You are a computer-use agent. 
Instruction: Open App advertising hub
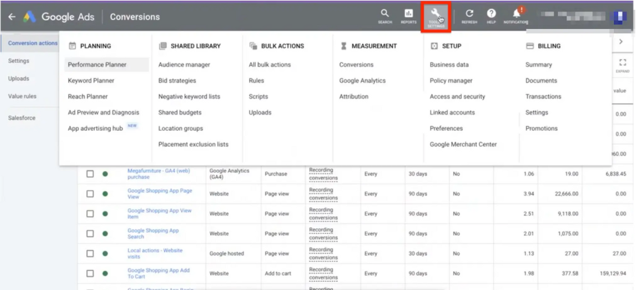coord(96,128)
